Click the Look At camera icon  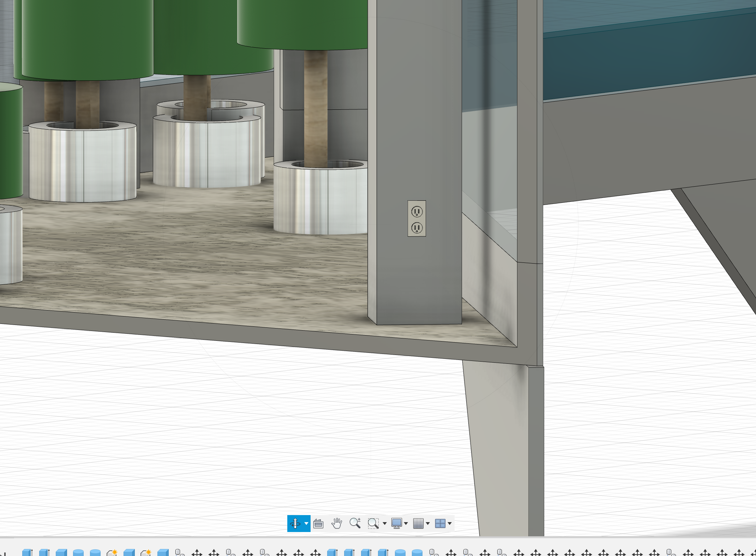point(318,524)
